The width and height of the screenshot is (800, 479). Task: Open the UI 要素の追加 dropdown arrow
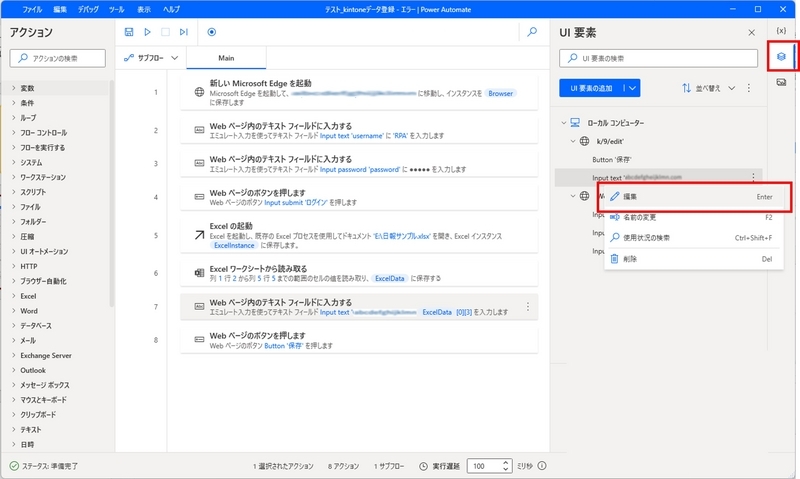633,88
